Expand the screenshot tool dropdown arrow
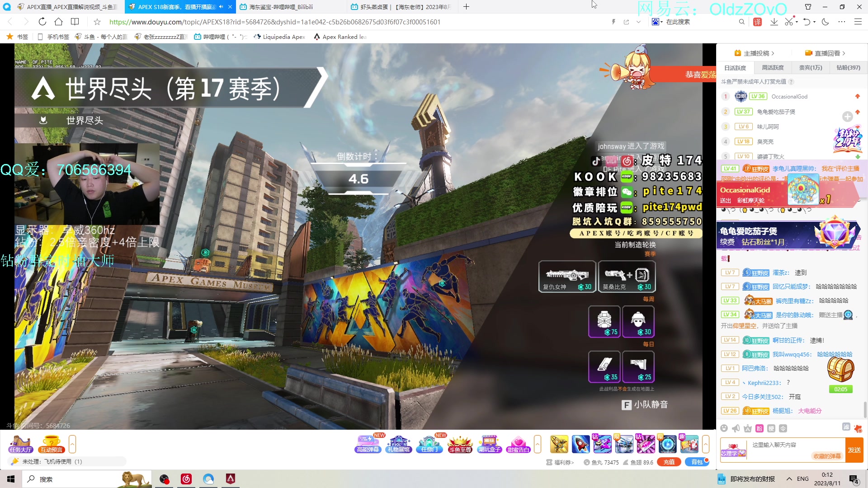This screenshot has width=868, height=488. pos(797,22)
